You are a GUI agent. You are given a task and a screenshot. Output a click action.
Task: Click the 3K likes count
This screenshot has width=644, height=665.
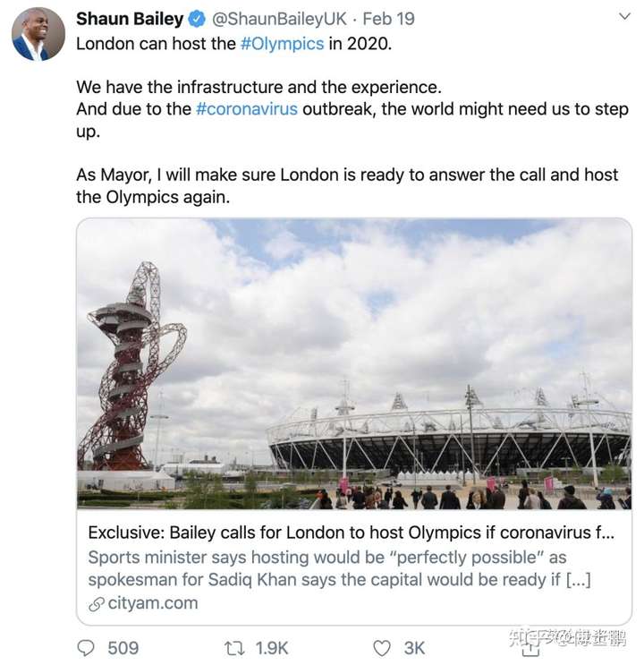[416, 647]
